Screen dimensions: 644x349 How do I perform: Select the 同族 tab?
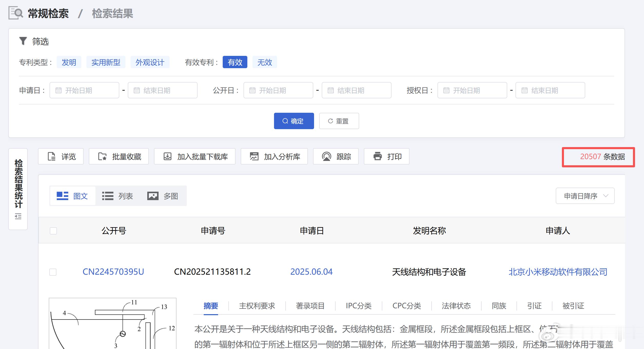499,306
